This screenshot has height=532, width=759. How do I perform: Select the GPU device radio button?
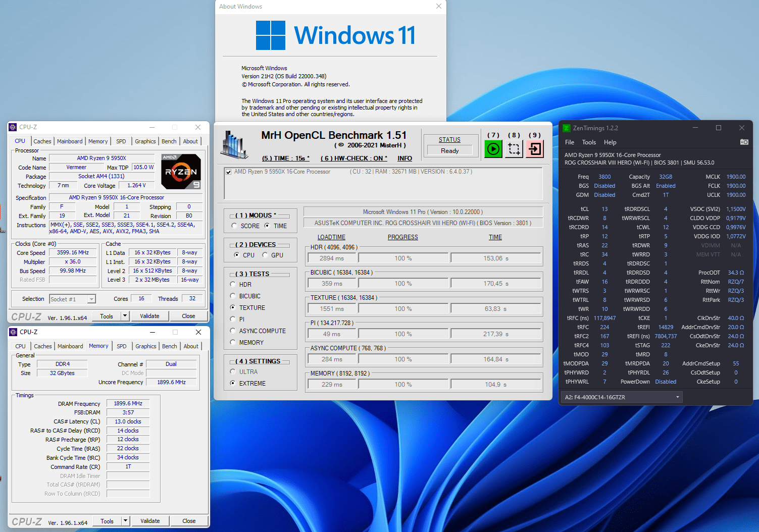265,255
